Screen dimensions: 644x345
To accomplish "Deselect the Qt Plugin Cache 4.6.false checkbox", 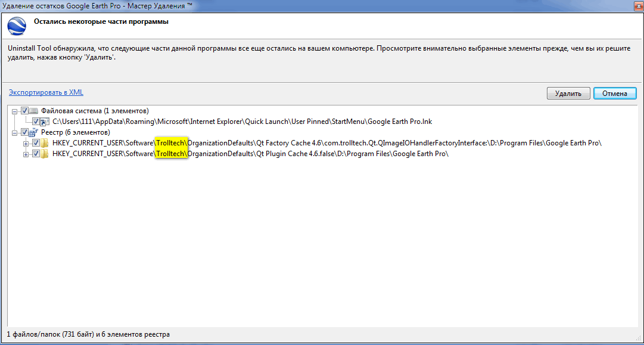I will [x=36, y=154].
